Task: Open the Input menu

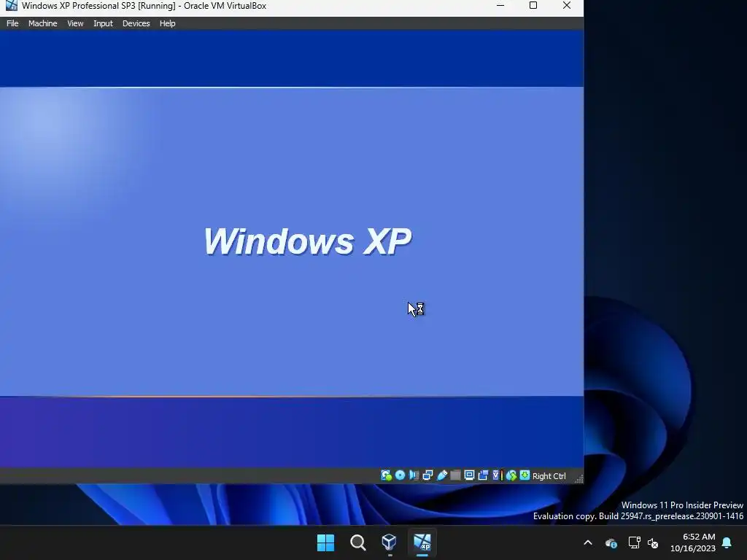Action: pyautogui.click(x=103, y=23)
